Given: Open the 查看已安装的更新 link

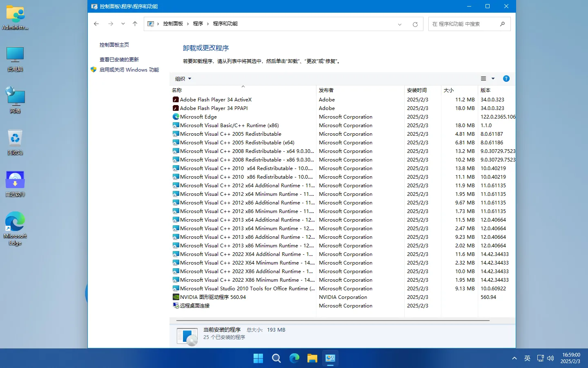Looking at the screenshot, I should (x=119, y=60).
